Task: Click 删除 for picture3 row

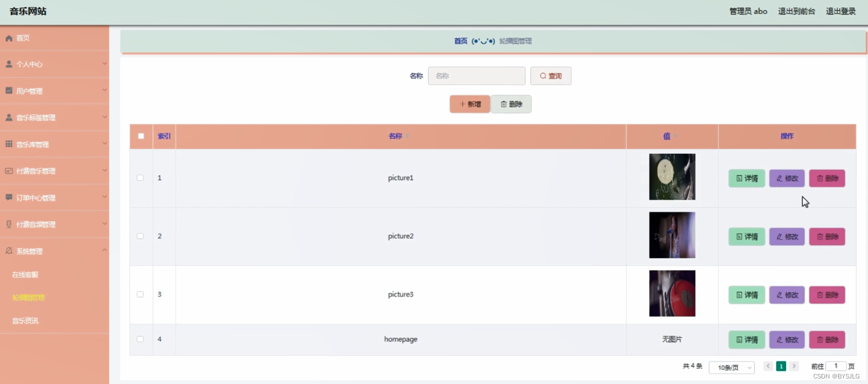Action: 828,295
